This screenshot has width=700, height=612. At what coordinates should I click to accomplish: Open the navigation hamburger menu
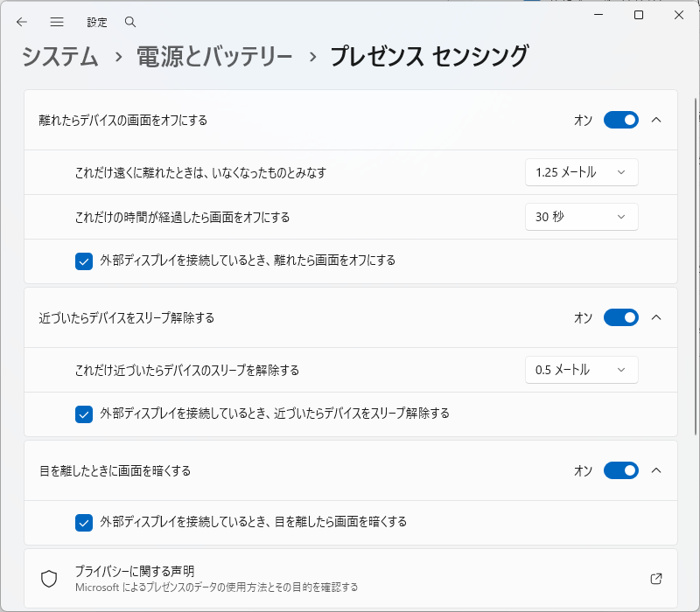click(x=56, y=22)
